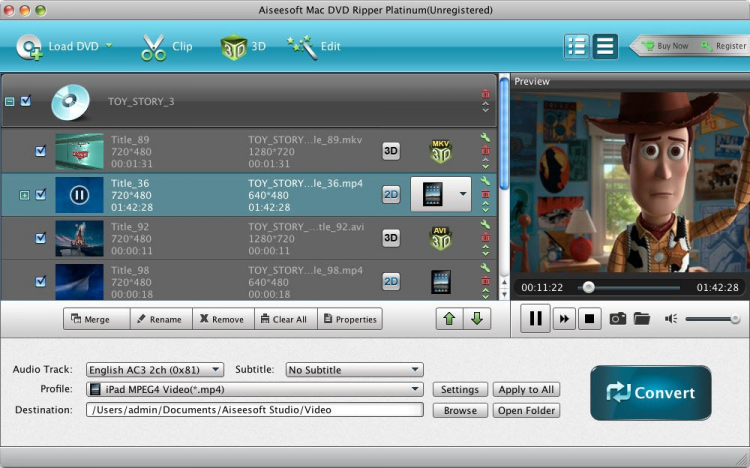Click the Convert button
Viewport: 750px width, 468px height.
(x=651, y=393)
